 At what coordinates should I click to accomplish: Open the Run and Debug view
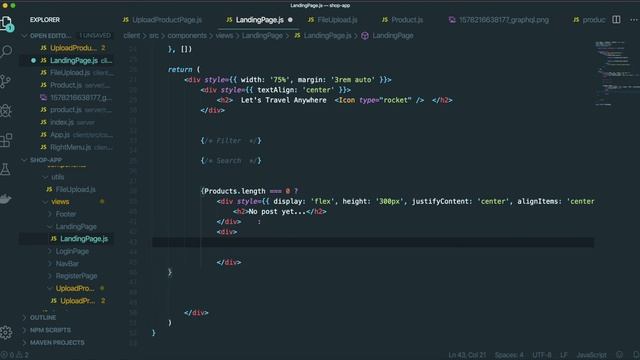tap(6, 111)
